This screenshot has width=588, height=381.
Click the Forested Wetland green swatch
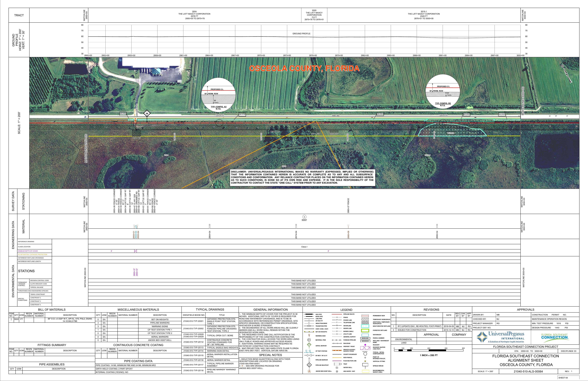[x=365, y=330]
